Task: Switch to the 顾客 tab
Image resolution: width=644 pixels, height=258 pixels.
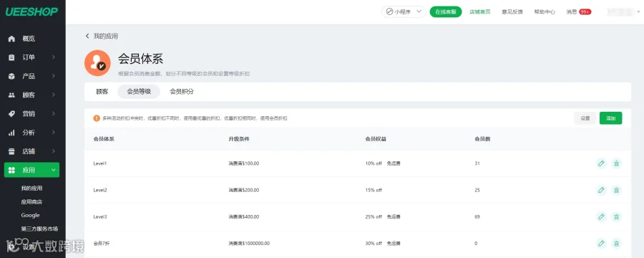Action: 102,92
